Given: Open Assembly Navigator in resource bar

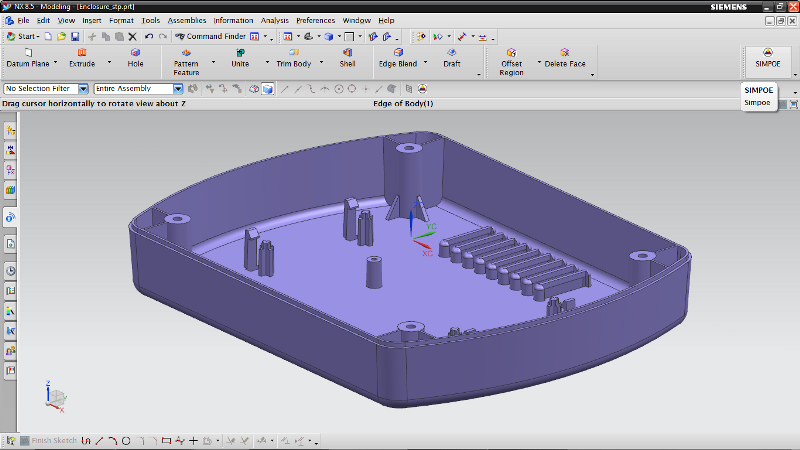Looking at the screenshot, I should (10, 131).
